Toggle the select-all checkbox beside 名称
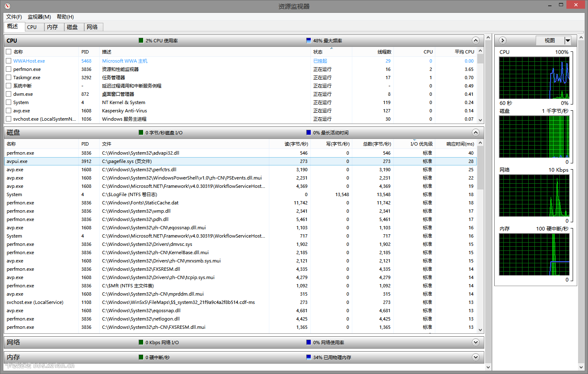The image size is (588, 374). click(x=9, y=52)
